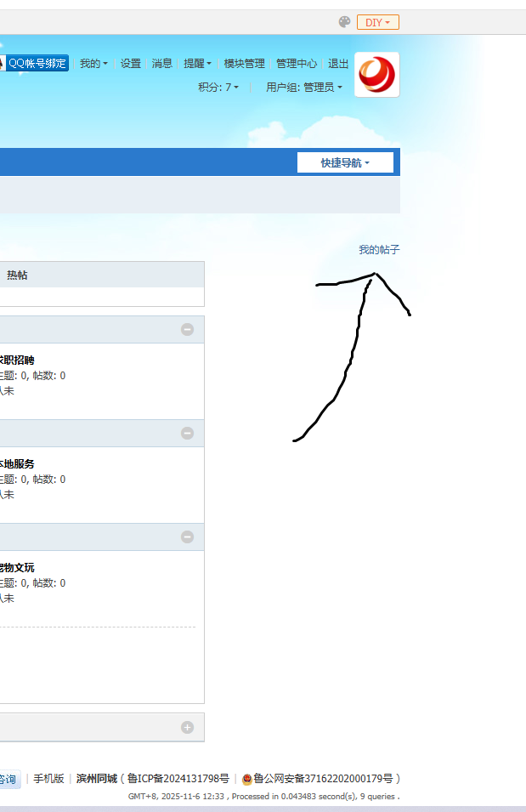
Task: Go to 设置 in top navigation
Action: [x=131, y=64]
